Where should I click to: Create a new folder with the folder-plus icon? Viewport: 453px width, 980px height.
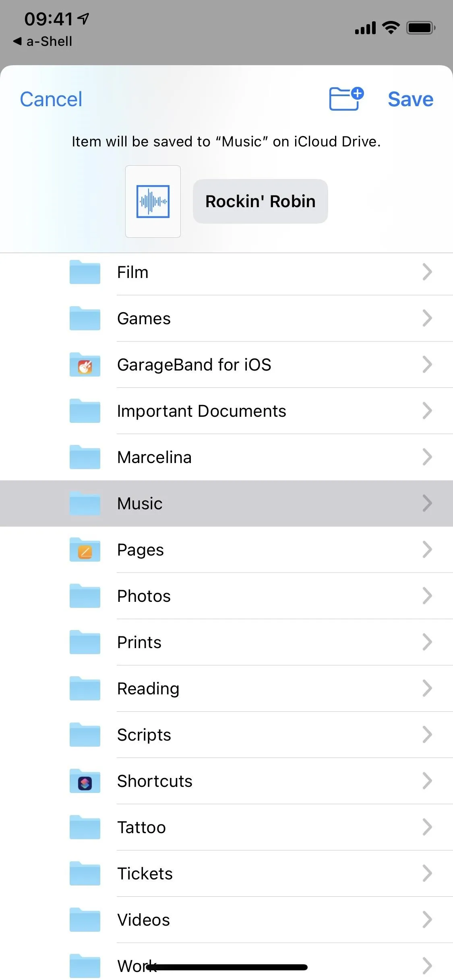click(346, 99)
